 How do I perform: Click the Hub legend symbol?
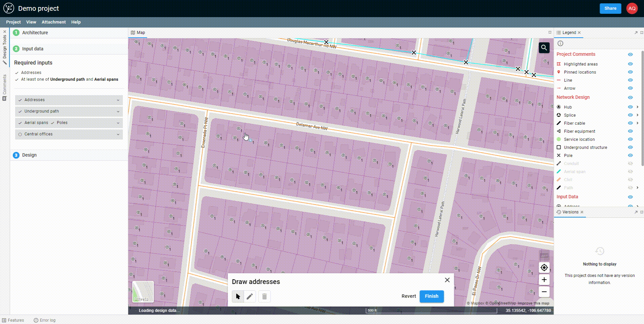click(559, 107)
